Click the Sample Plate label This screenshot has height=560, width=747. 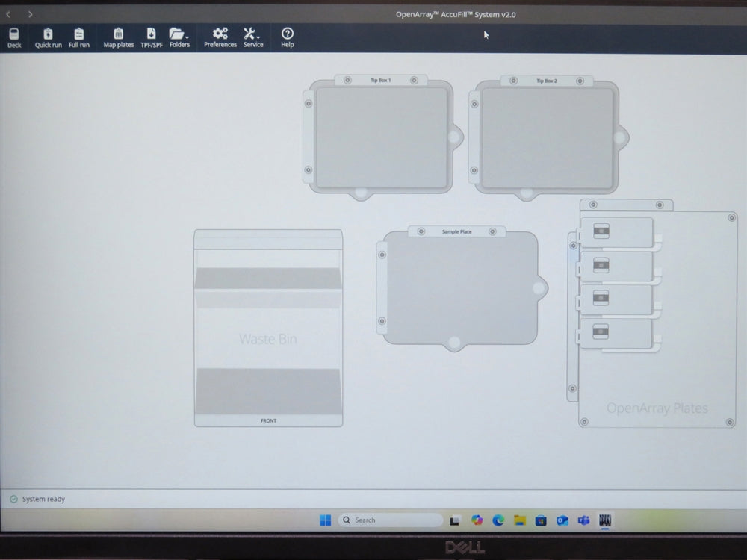point(456,231)
